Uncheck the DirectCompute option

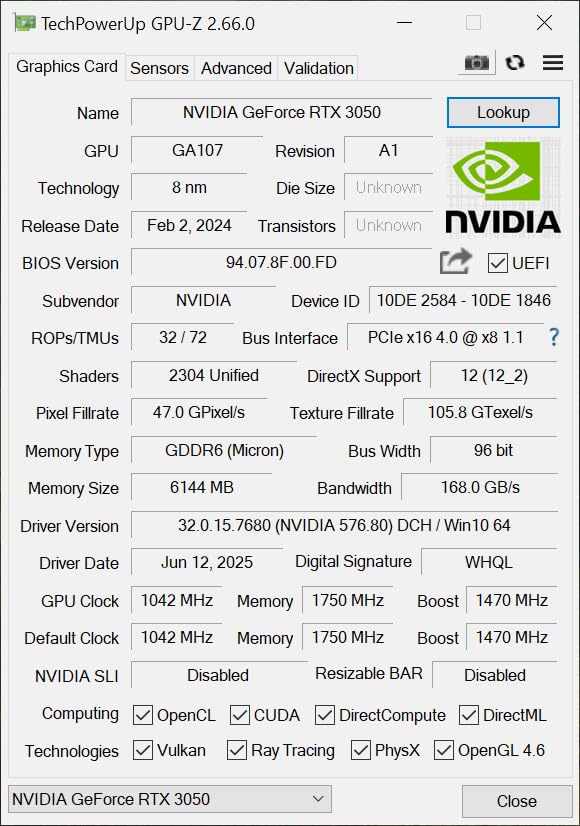click(x=323, y=715)
